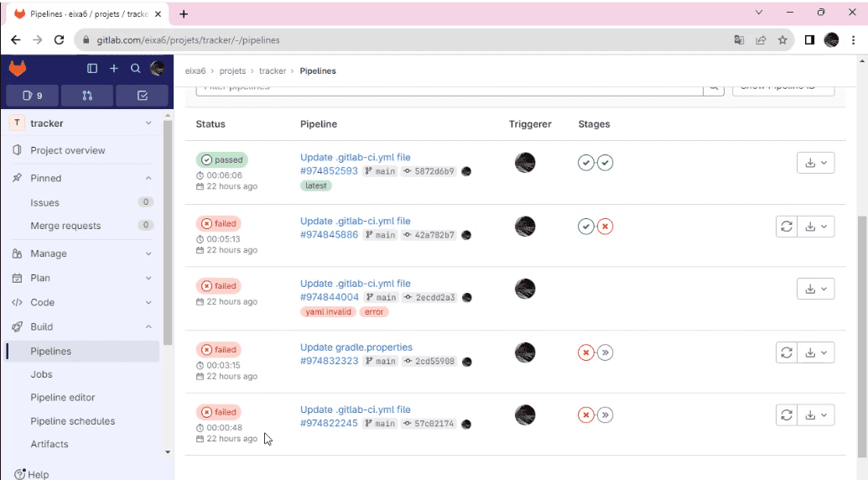Open download artifacts dropdown for pipeline #974852593
The width and height of the screenshot is (868, 480).
click(x=815, y=163)
